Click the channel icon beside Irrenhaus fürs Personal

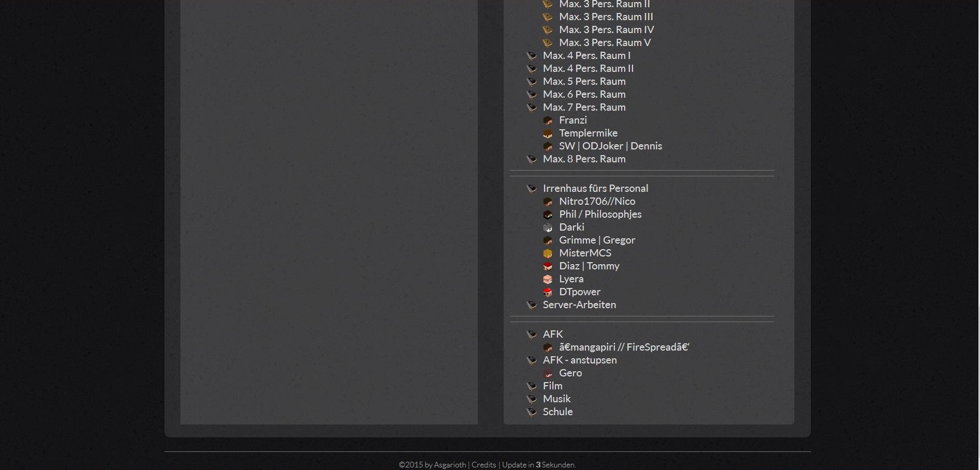point(532,189)
